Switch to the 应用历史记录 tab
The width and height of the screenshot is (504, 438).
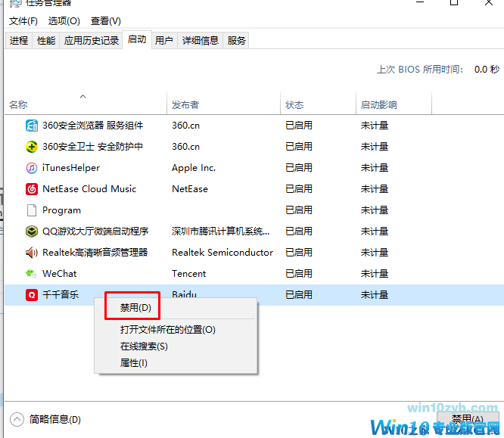[x=92, y=41]
